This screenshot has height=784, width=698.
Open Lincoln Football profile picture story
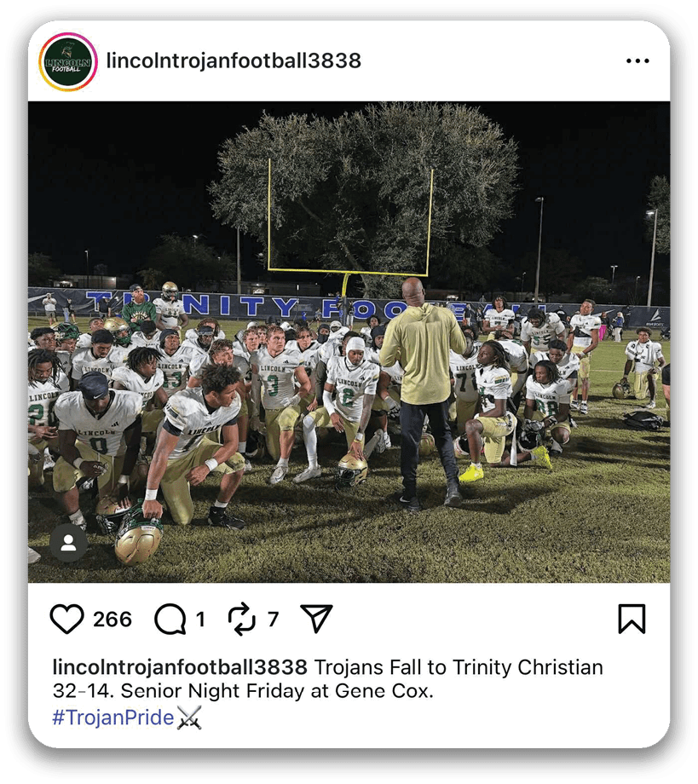point(68,61)
